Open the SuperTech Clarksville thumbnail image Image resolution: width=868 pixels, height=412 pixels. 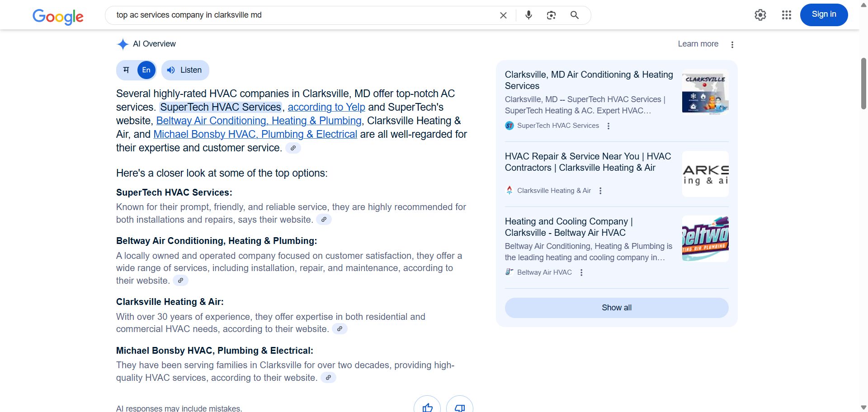705,92
